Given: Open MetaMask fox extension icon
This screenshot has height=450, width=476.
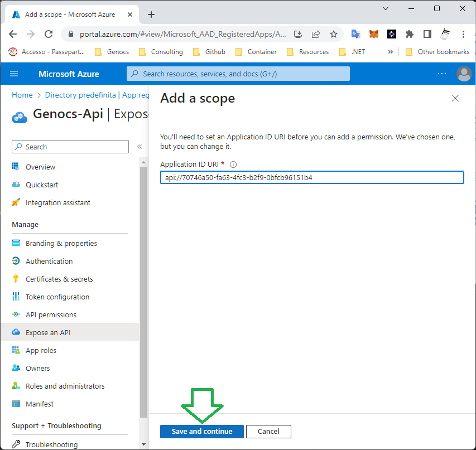Looking at the screenshot, I should tap(374, 34).
